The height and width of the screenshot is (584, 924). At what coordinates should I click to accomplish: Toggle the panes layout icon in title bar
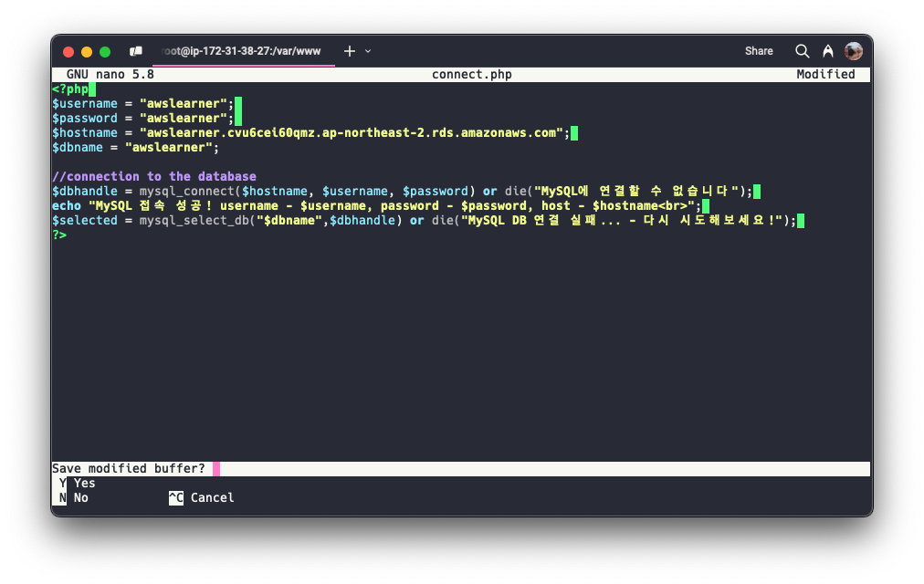[136, 51]
